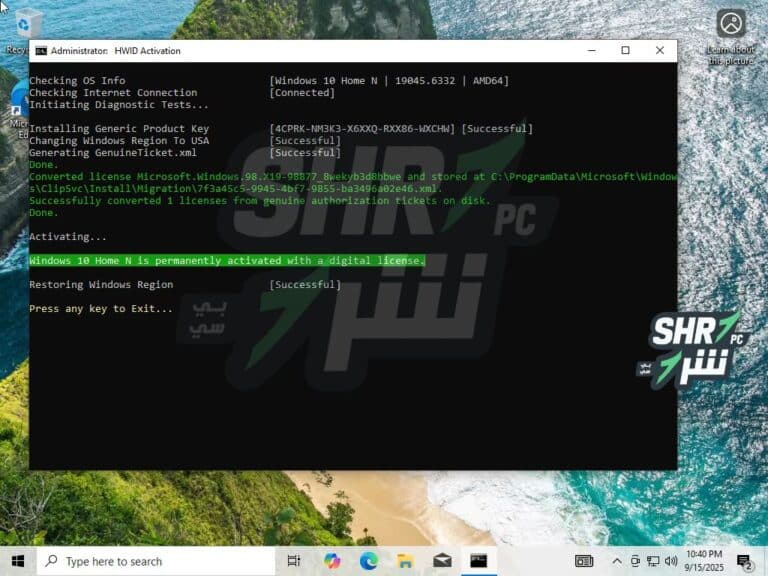Click the volume speaker tray icon

tap(670, 561)
